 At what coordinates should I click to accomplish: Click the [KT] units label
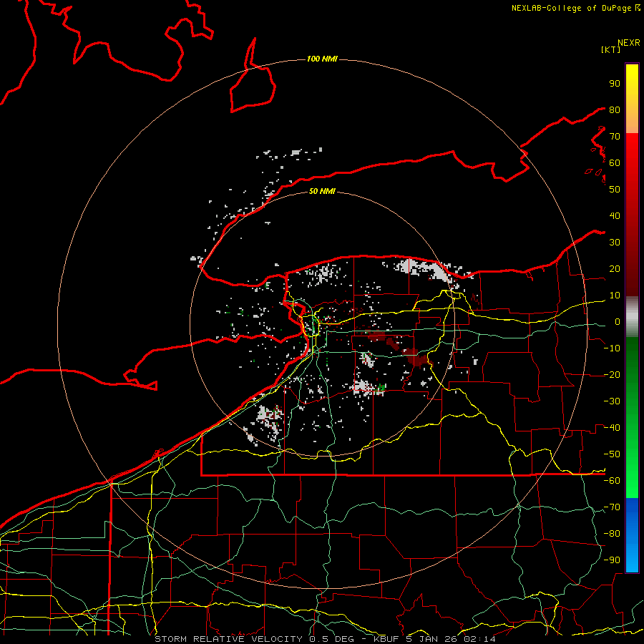point(610,49)
